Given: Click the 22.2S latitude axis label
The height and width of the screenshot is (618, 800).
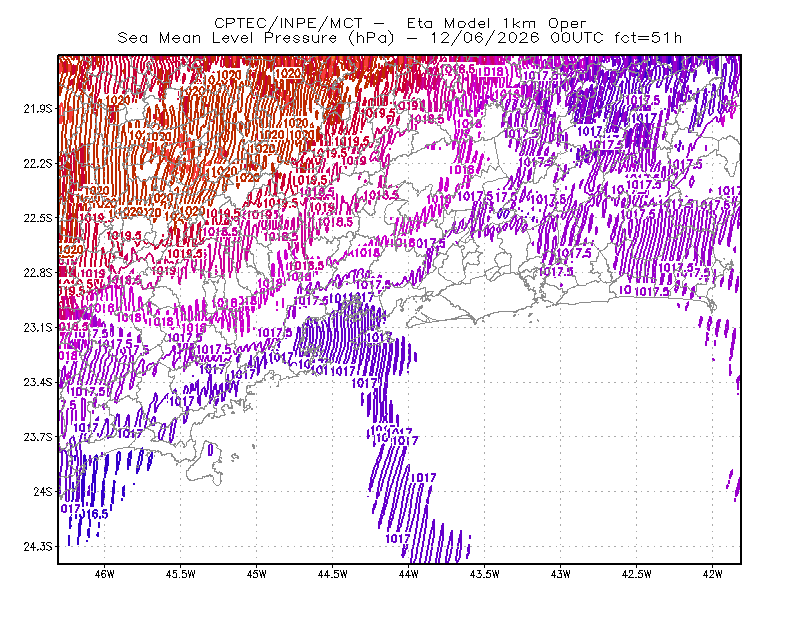Looking at the screenshot, I should pos(38,163).
